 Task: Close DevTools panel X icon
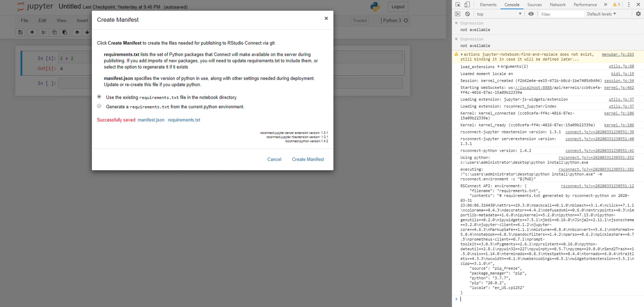click(x=638, y=5)
